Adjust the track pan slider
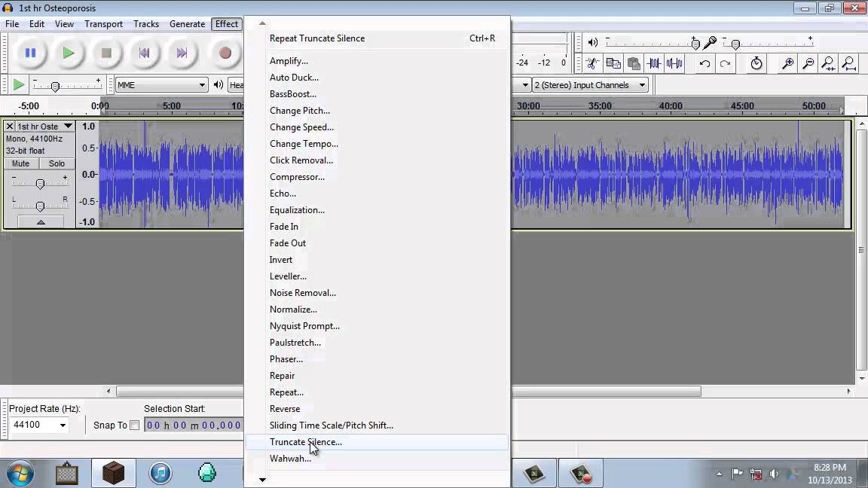868x488 pixels. [x=40, y=206]
